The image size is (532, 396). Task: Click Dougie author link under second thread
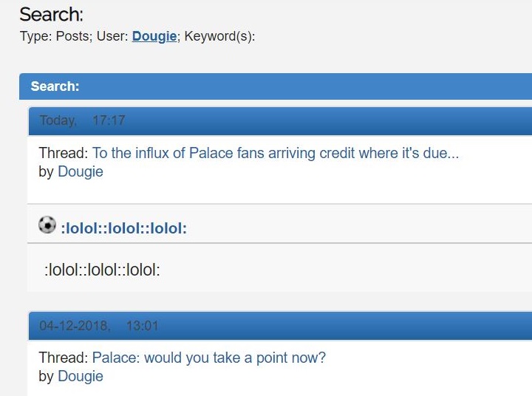point(81,376)
